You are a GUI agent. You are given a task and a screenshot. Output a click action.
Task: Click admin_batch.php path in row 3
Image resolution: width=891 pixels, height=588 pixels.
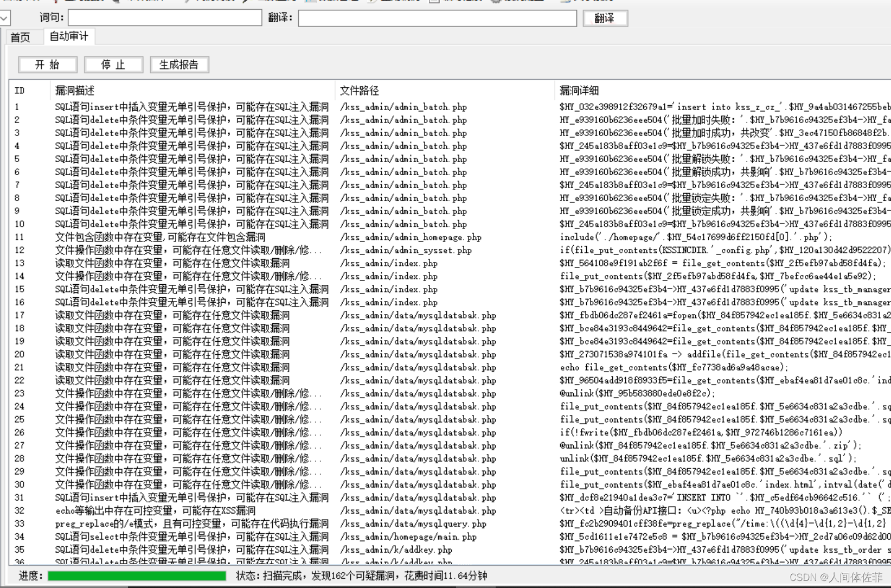(403, 133)
